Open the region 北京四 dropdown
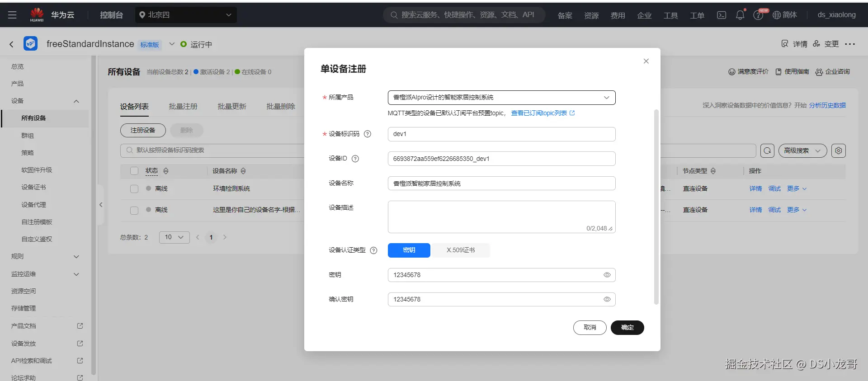 [186, 15]
